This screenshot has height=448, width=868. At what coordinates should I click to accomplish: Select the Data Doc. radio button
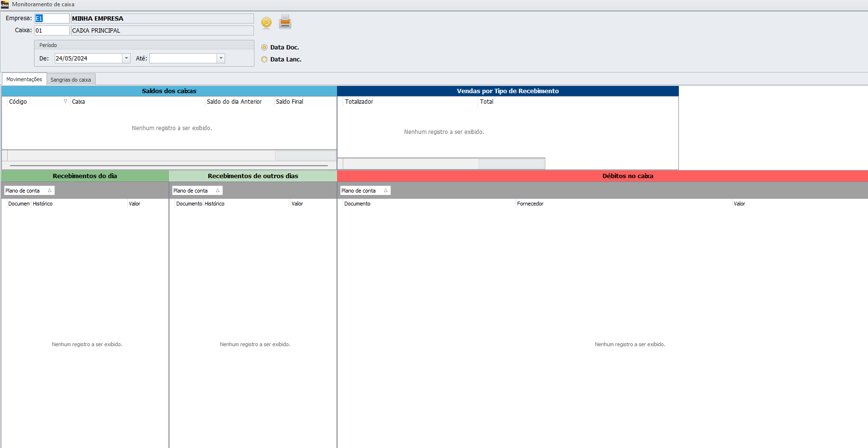[x=265, y=48]
